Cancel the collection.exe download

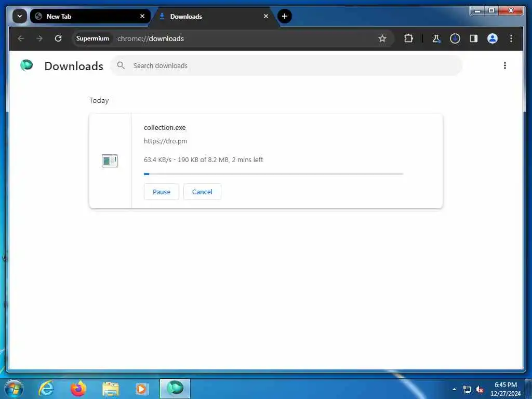point(202,192)
